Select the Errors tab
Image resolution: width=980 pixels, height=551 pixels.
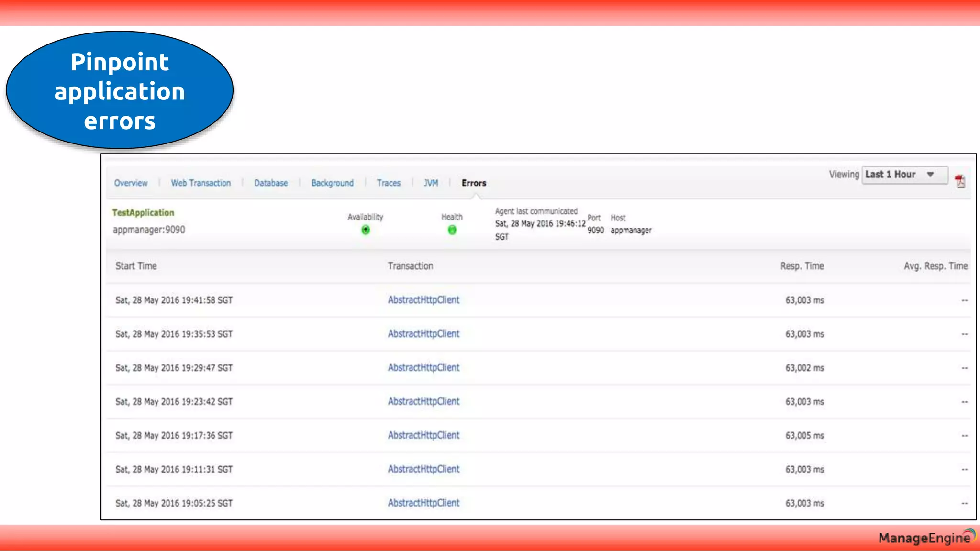click(x=474, y=183)
